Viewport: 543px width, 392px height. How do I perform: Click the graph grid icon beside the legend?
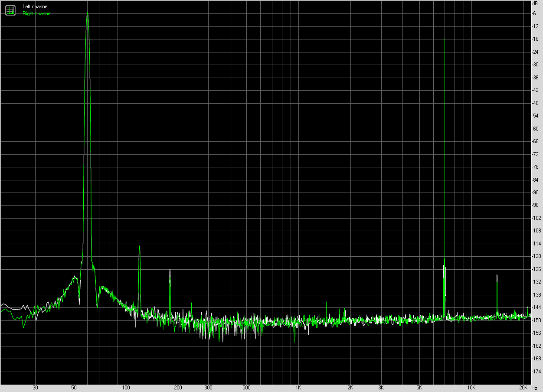(10, 10)
